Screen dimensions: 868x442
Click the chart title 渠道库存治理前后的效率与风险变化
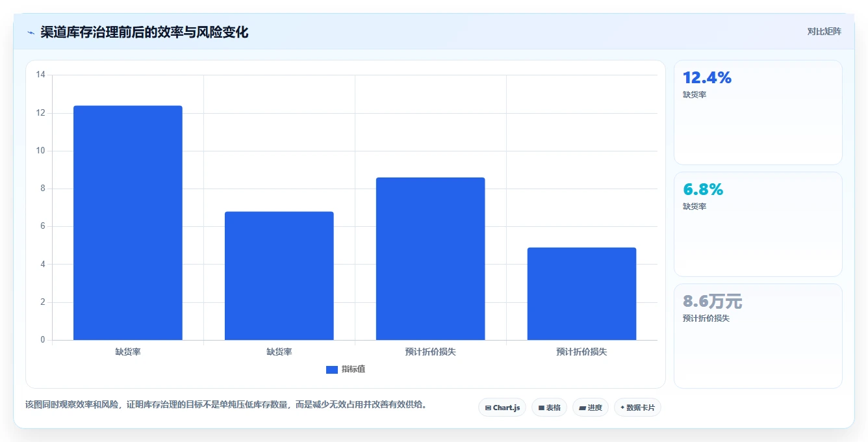[144, 32]
